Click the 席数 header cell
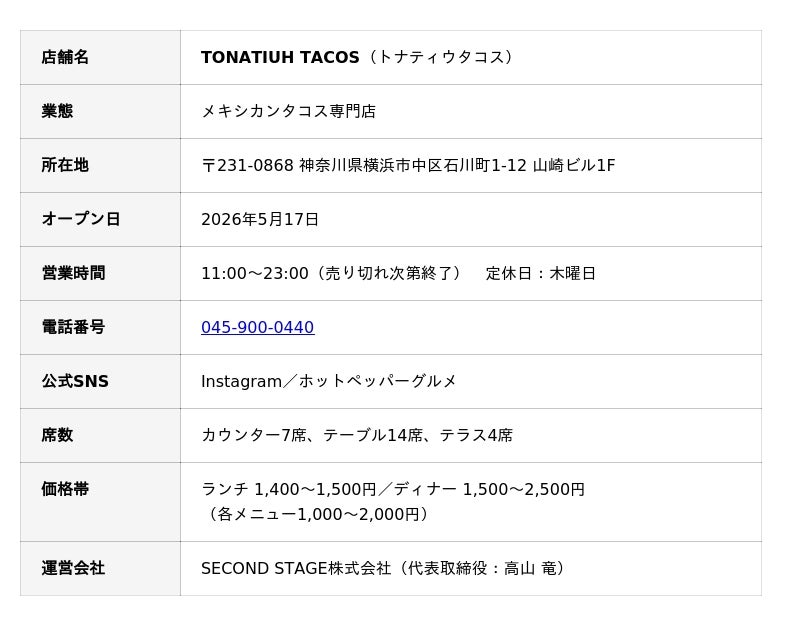This screenshot has width=800, height=626. click(x=101, y=436)
